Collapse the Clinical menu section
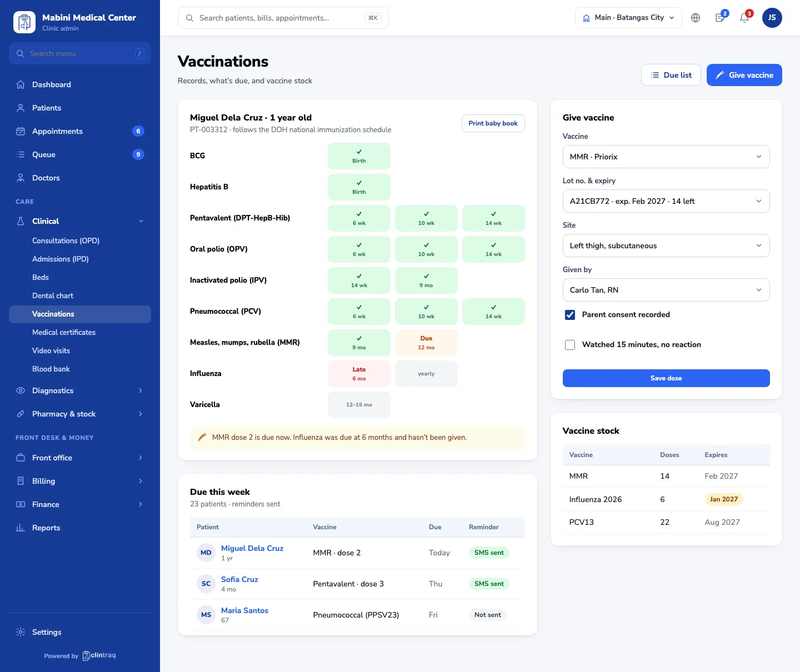This screenshot has height=672, width=800. coord(80,221)
